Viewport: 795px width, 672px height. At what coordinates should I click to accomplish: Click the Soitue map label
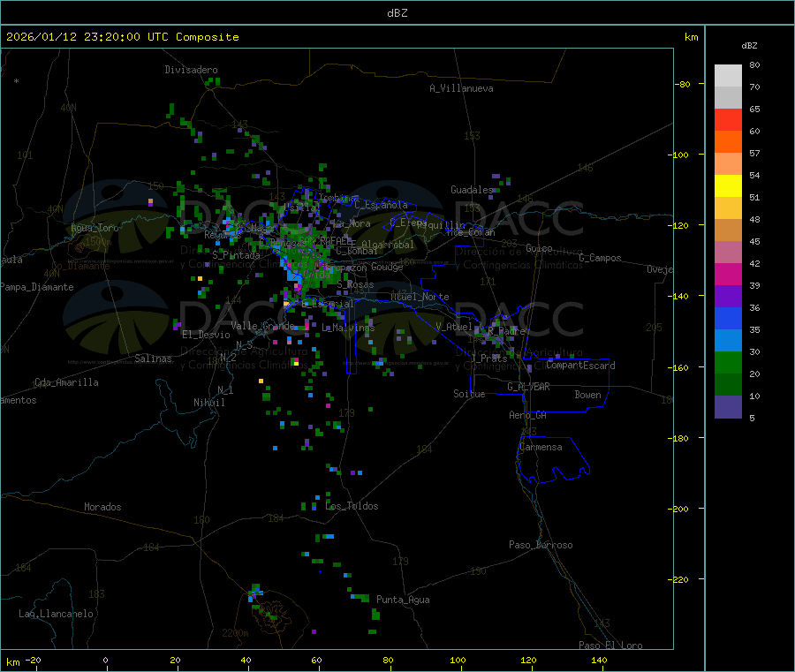coord(469,394)
